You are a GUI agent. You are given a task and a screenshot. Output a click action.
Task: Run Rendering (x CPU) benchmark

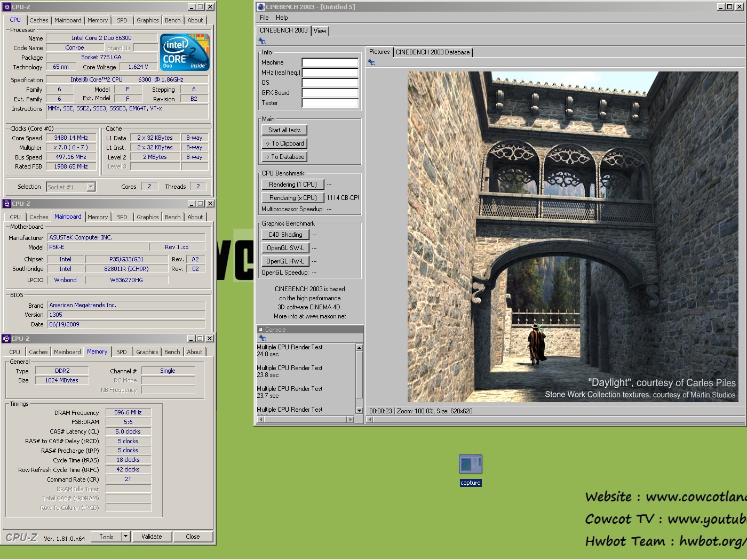tap(293, 198)
